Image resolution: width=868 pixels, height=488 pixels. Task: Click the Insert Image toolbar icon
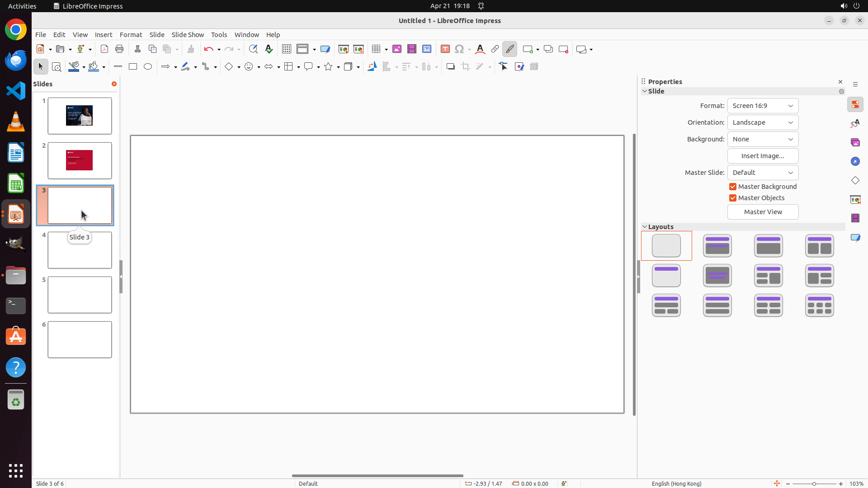[397, 49]
